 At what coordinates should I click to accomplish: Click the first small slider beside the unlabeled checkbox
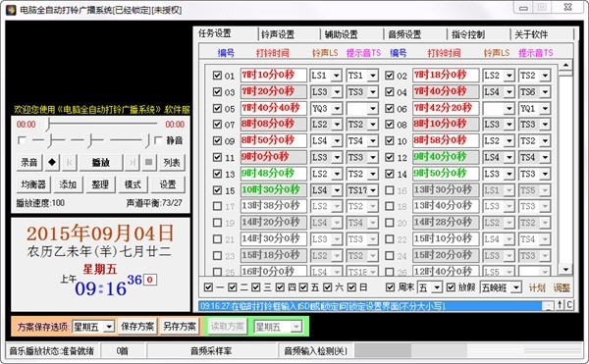(49, 140)
